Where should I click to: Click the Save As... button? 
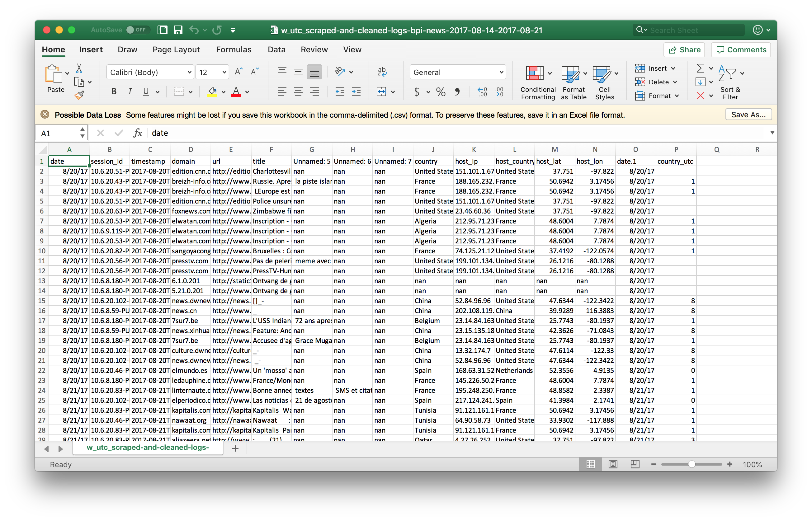coord(748,115)
